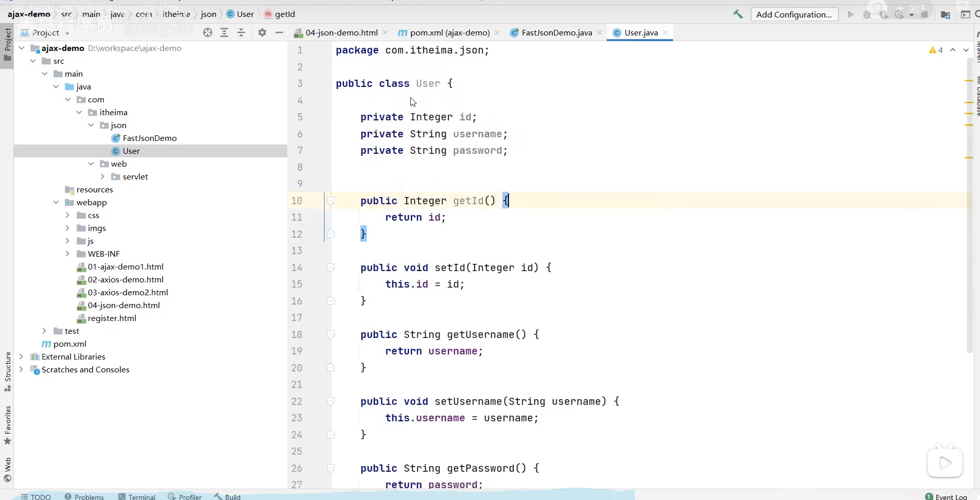980x500 pixels.
Task: Select register.html in project tree
Action: click(x=112, y=318)
